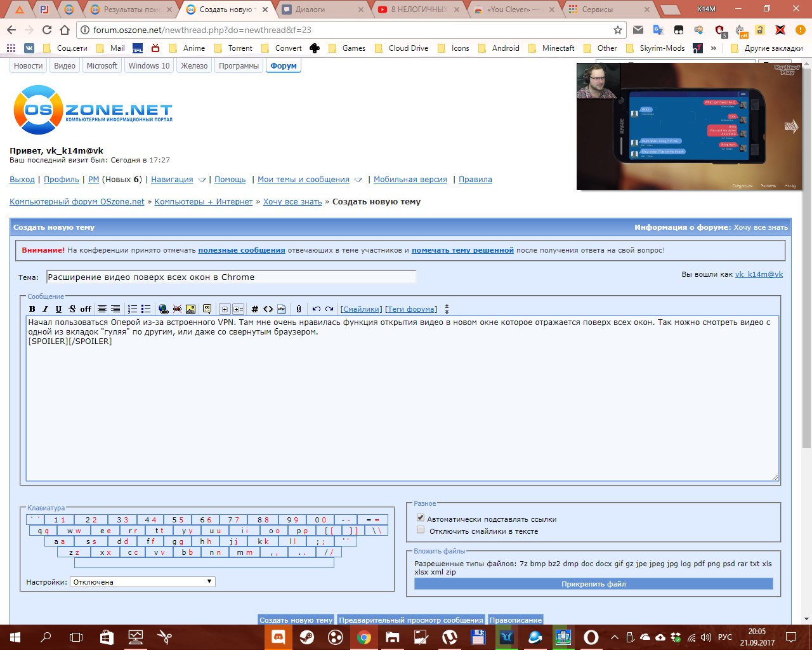Apply italic formatting in message editor
Viewport: 812px width, 650px height.
45,309
